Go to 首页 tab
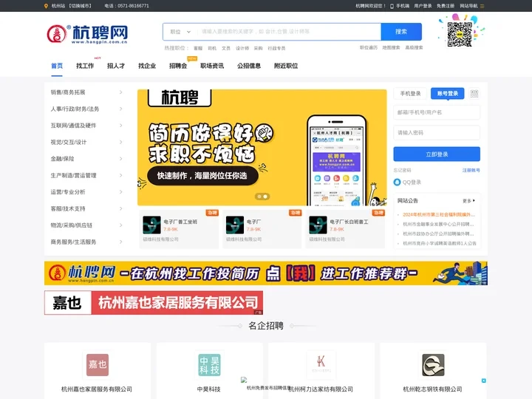This screenshot has height=399, width=532. (x=57, y=66)
